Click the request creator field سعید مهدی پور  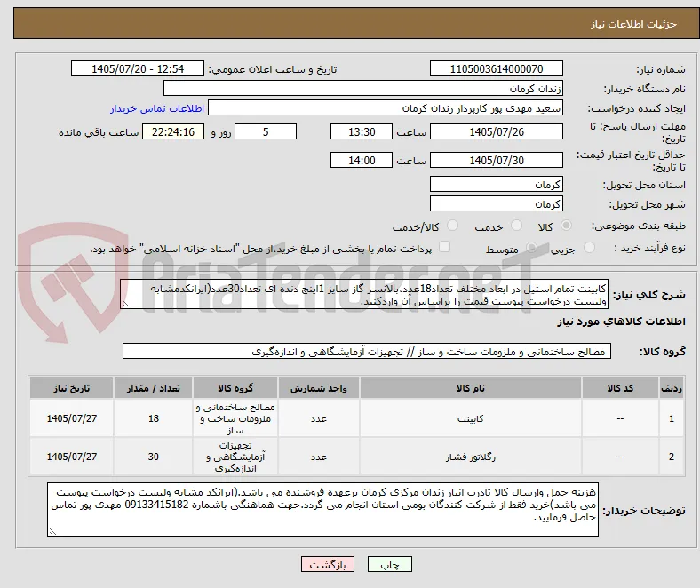click(386, 108)
